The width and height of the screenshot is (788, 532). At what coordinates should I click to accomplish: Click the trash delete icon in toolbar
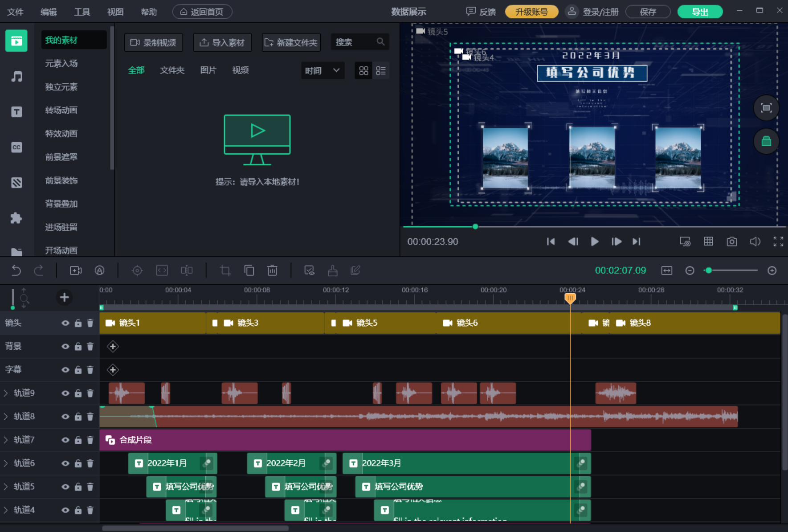coord(272,270)
